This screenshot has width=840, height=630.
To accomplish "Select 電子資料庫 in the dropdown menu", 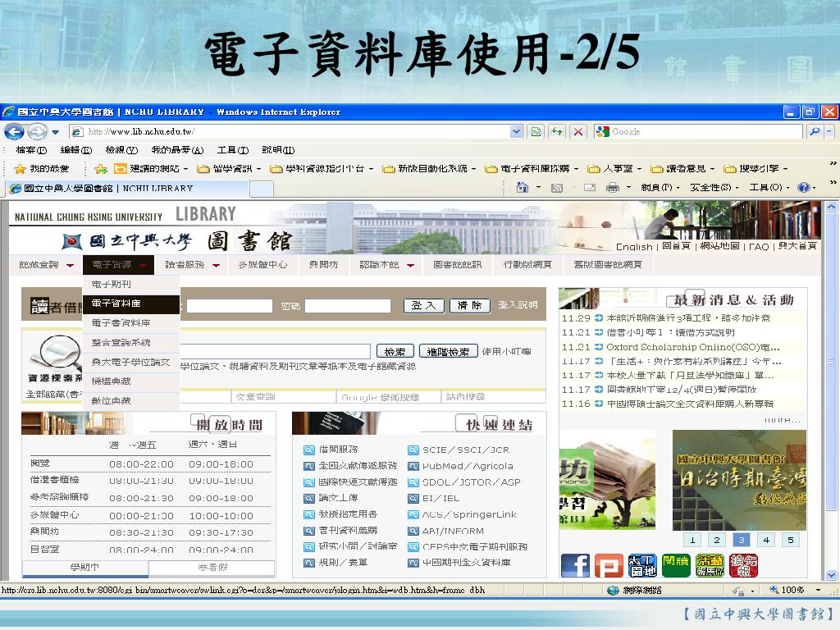I will pyautogui.click(x=131, y=304).
